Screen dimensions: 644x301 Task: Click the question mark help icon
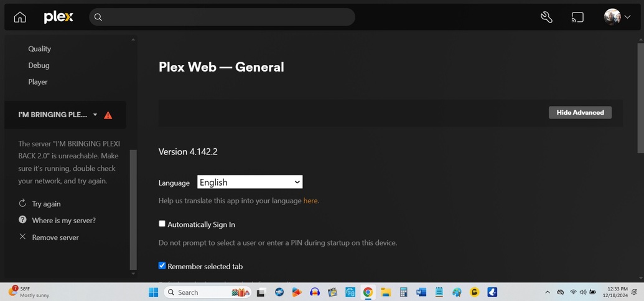[x=22, y=220]
